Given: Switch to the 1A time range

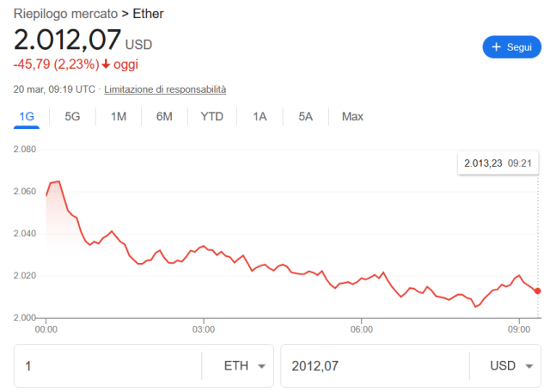Looking at the screenshot, I should (260, 117).
